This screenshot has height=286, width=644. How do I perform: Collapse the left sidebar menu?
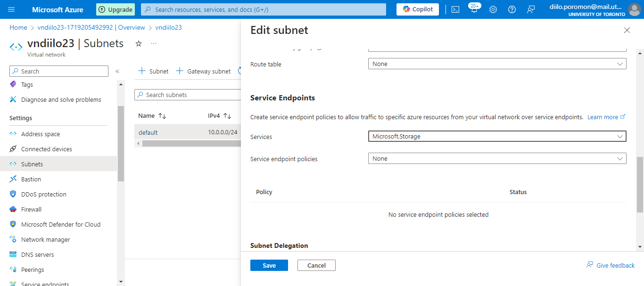pos(117,71)
